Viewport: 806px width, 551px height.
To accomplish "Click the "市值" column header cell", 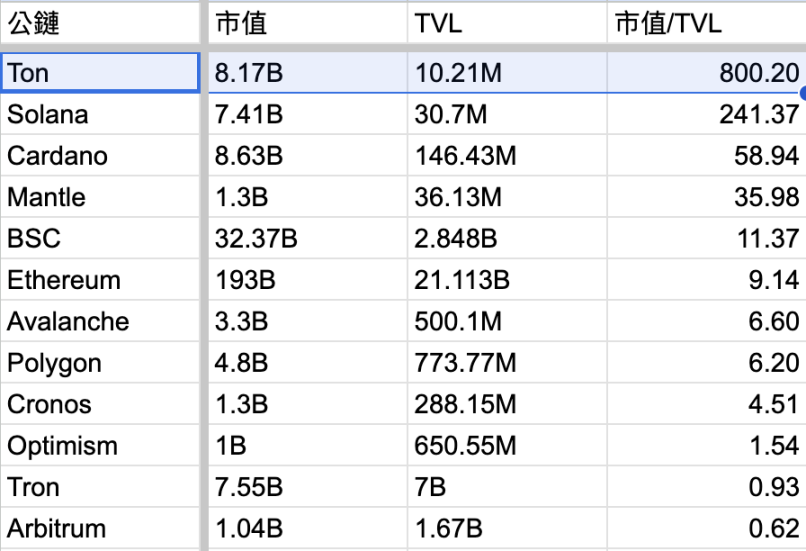I will point(307,23).
